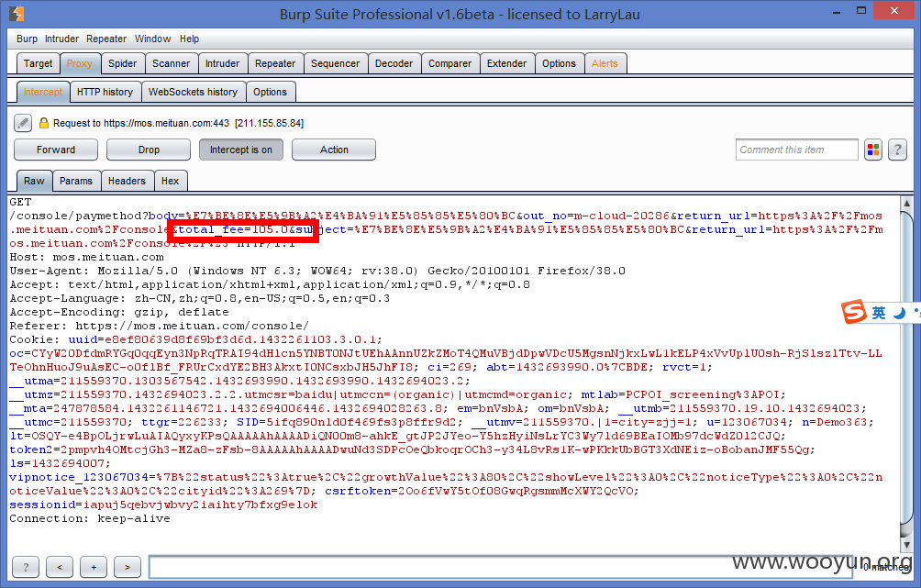Open the Alerts tab
Image resolution: width=921 pixels, height=588 pixels.
(605, 63)
